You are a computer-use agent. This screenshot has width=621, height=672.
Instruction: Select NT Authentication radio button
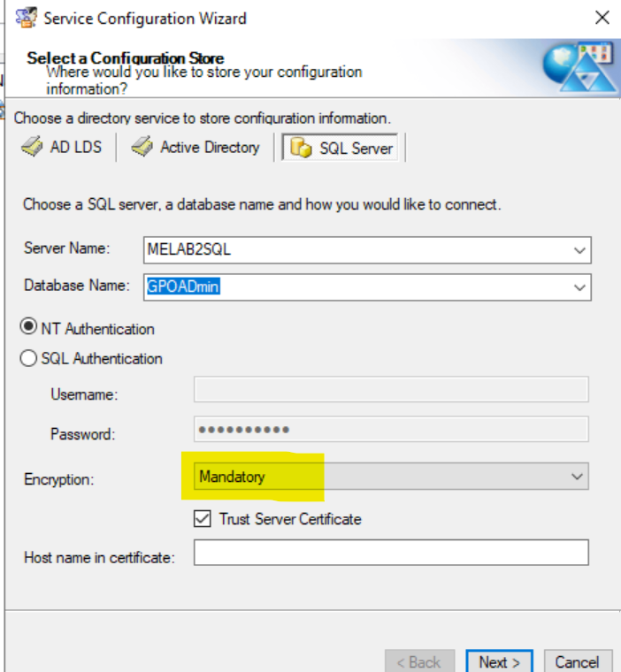28,329
